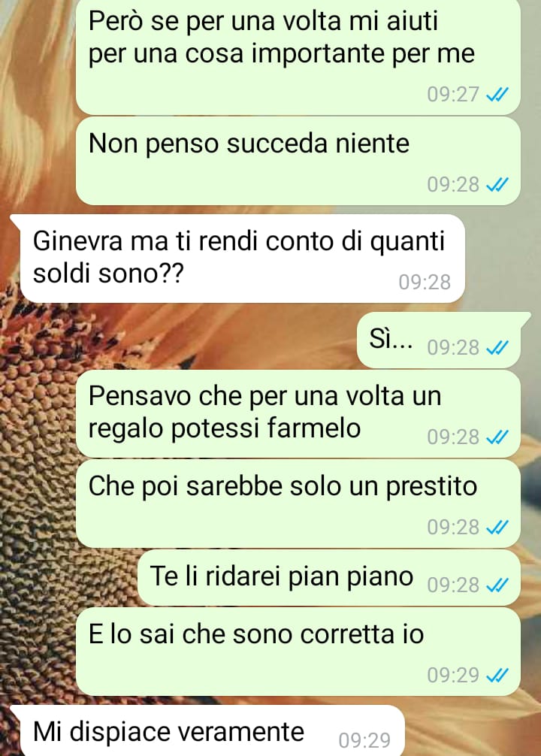This screenshot has width=541, height=756.
Task: Tap the read receipt ticks on 'Non penso succeda niente'
Action: tap(497, 185)
